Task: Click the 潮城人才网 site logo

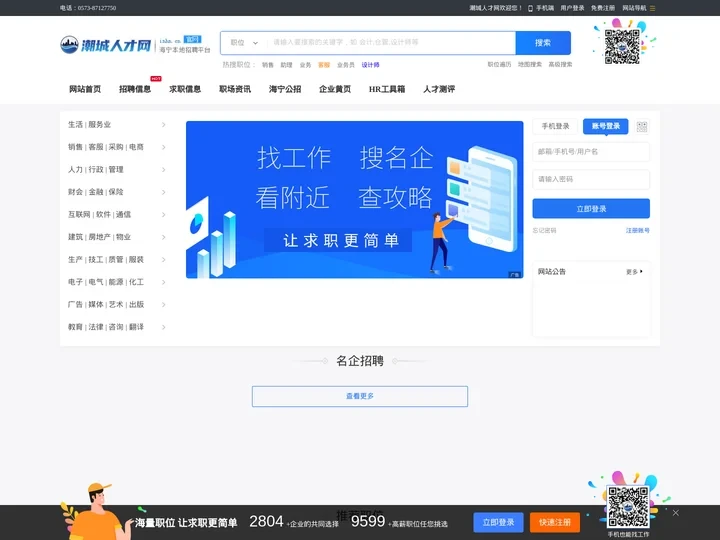Action: coord(106,45)
